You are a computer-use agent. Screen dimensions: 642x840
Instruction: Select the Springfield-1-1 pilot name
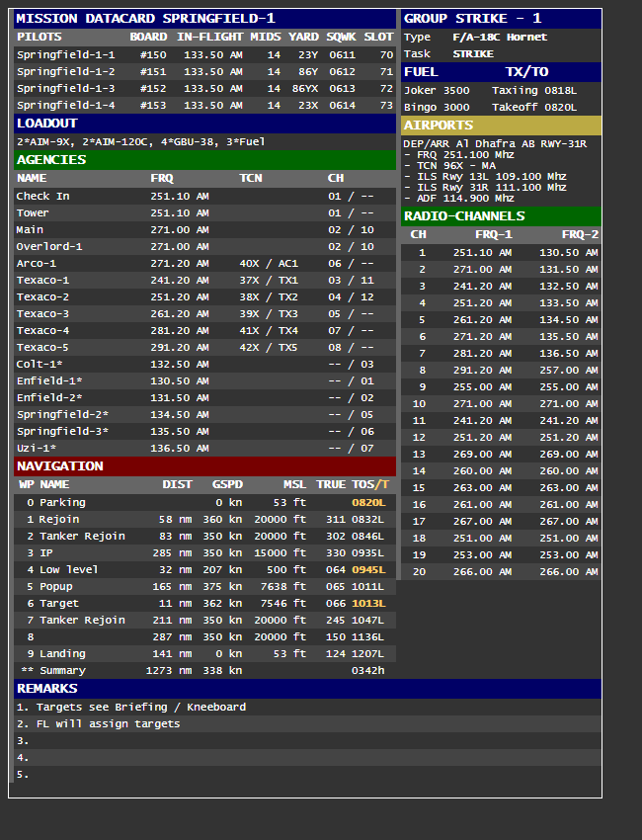(x=65, y=54)
